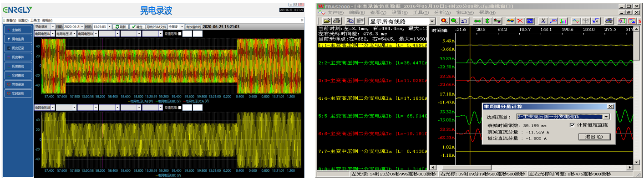Select channel row 7:7-主变中压侧一分支电流Ia
Viewport: 644px width, 180px height.
(372, 151)
